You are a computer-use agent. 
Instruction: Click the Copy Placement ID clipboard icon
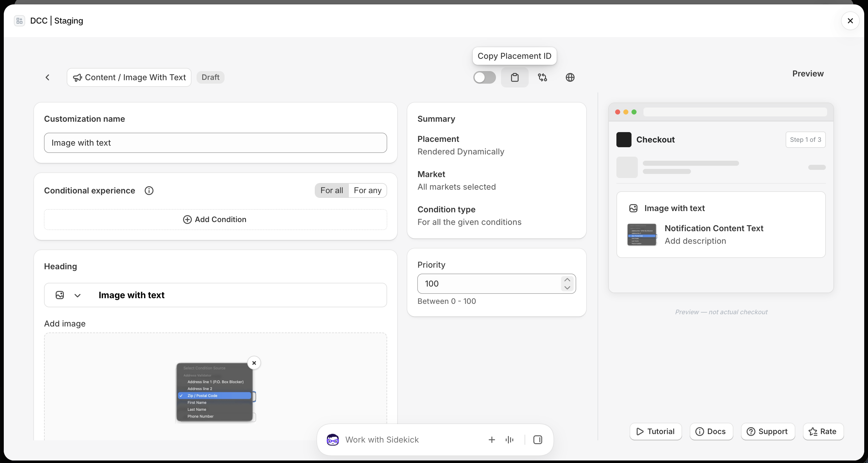[515, 77]
